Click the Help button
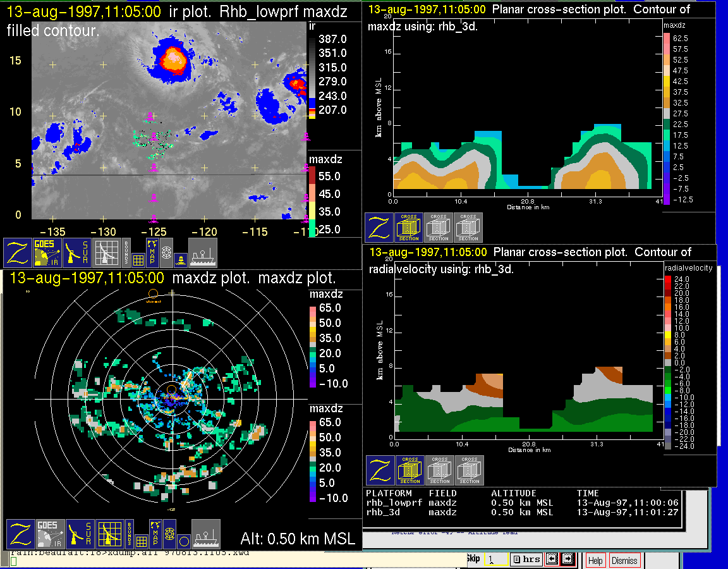Image resolution: width=728 pixels, height=569 pixels. tap(595, 560)
